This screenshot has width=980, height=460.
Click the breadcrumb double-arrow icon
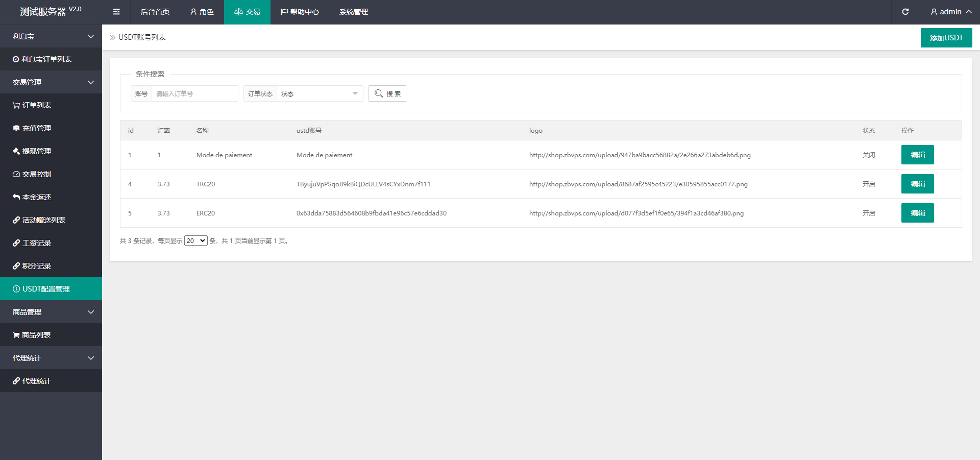[113, 37]
